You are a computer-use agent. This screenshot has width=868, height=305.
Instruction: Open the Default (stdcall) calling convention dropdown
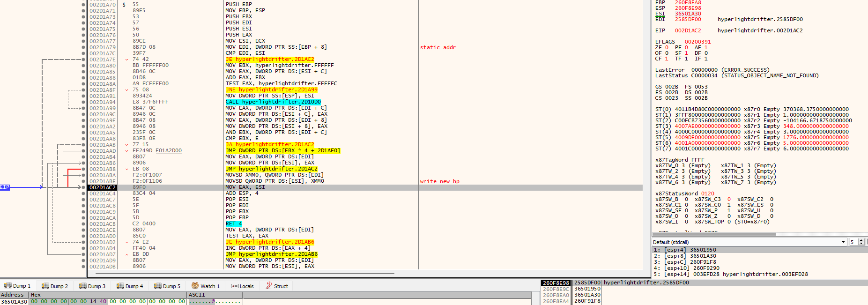click(x=843, y=242)
